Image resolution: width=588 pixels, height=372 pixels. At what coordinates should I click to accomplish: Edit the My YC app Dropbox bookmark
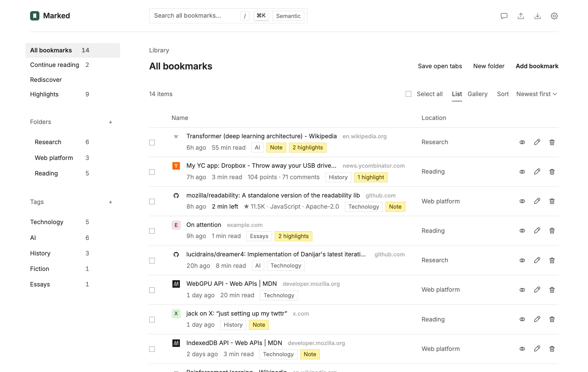pyautogui.click(x=537, y=172)
